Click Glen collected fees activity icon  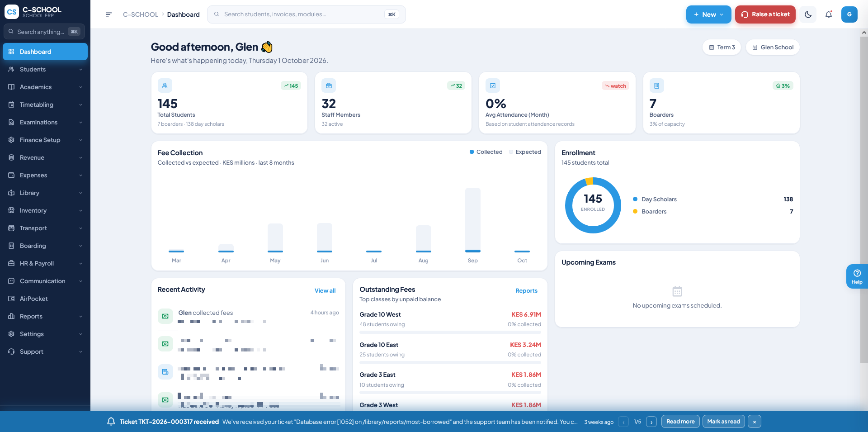[165, 316]
